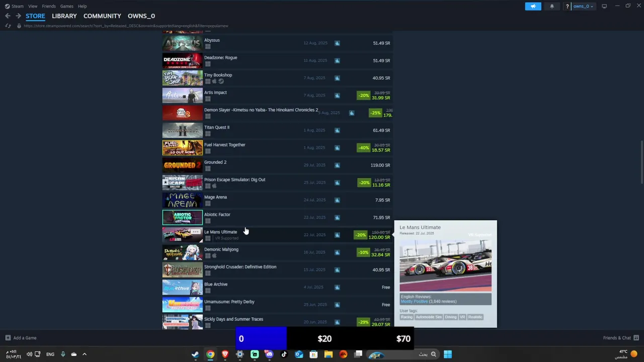
Task: Switch to Big Picture mode icon
Action: click(x=604, y=6)
